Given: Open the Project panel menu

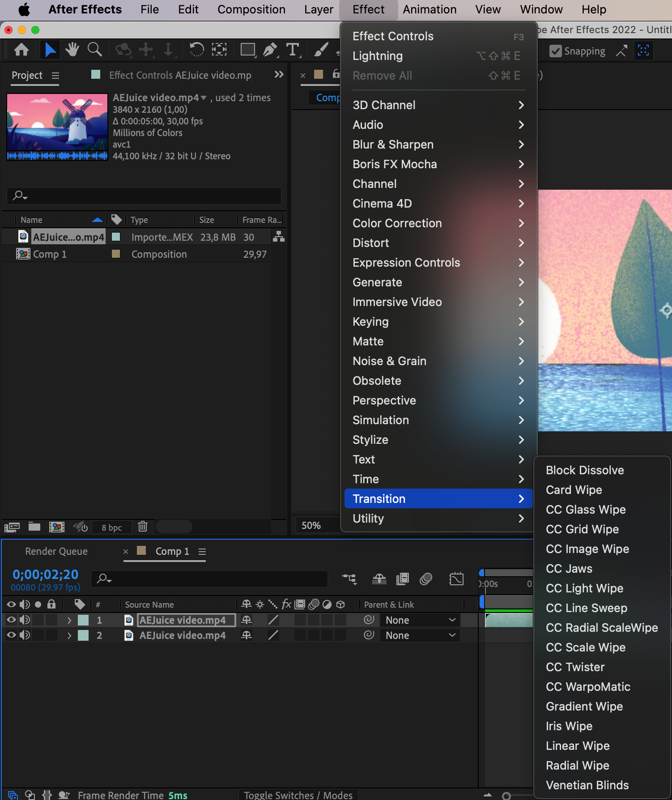Looking at the screenshot, I should tap(55, 76).
